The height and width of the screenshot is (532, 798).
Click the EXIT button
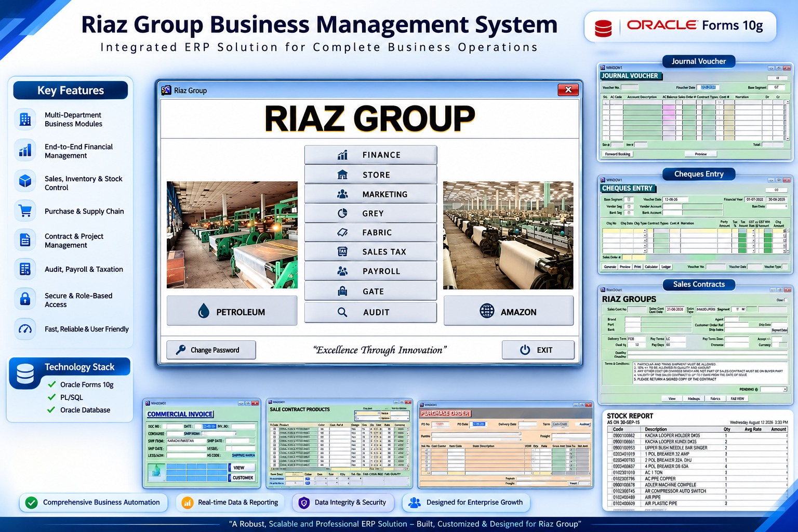tap(538, 350)
